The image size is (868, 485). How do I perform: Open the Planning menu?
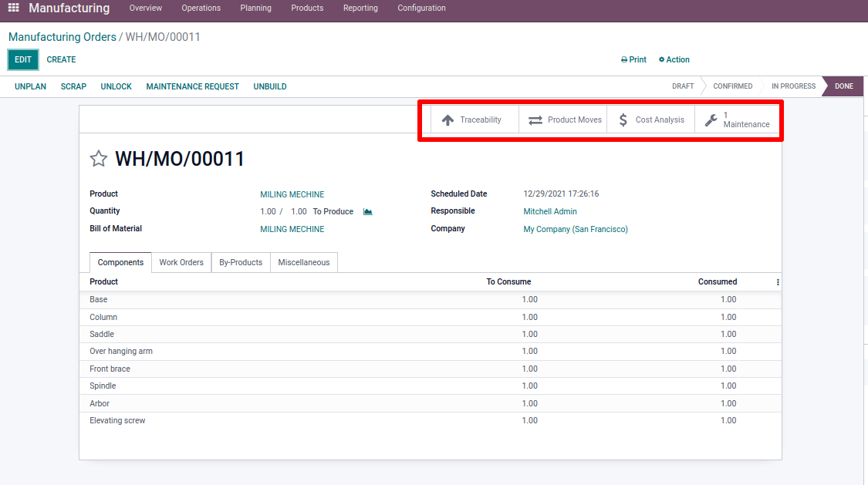click(x=255, y=8)
